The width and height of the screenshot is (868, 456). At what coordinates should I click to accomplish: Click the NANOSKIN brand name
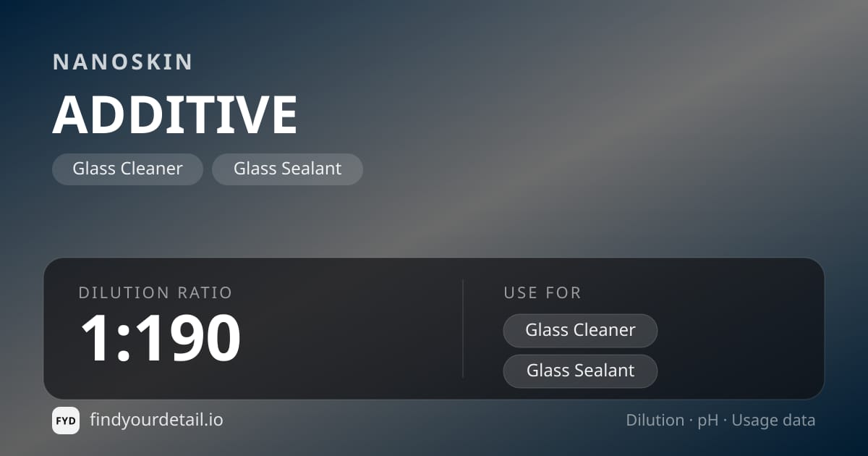point(122,62)
